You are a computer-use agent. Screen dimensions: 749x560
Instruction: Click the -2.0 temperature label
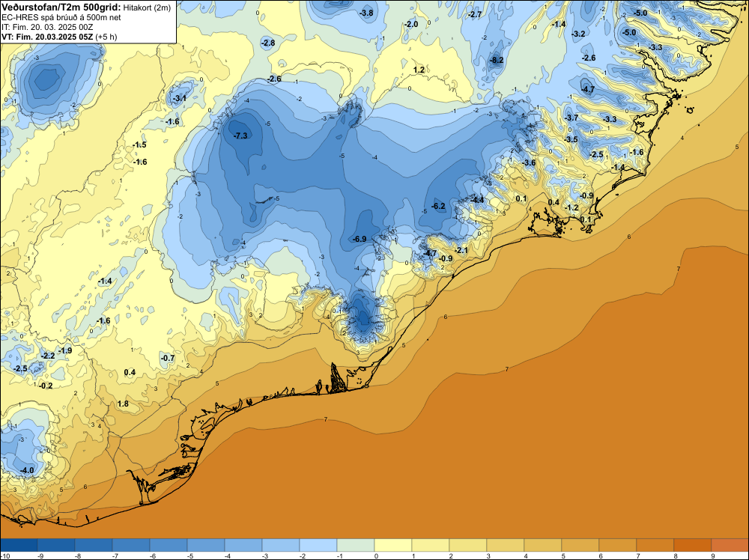click(x=410, y=24)
